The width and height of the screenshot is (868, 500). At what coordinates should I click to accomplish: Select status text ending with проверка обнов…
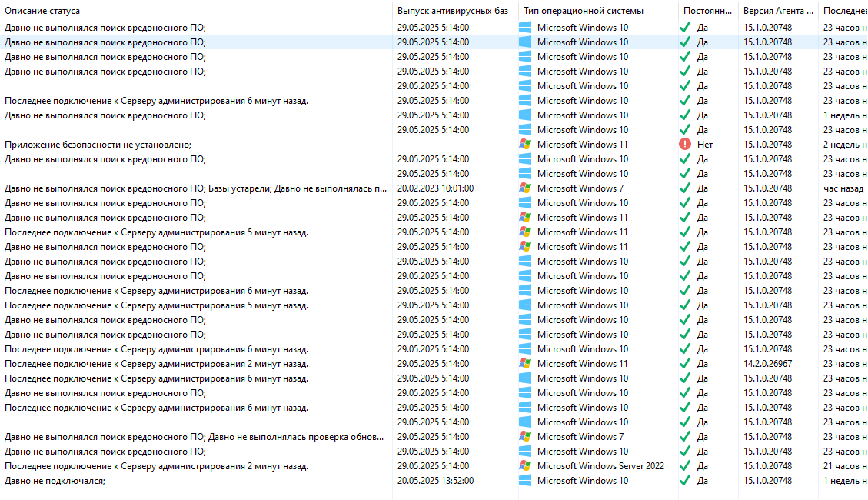click(x=194, y=437)
